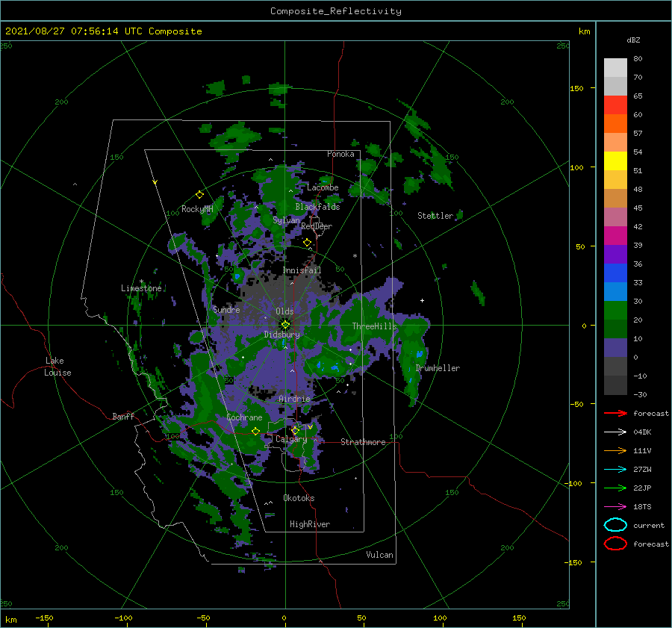The width and height of the screenshot is (672, 628).
Task: Click the Vulcan town label
Action: pyautogui.click(x=380, y=555)
